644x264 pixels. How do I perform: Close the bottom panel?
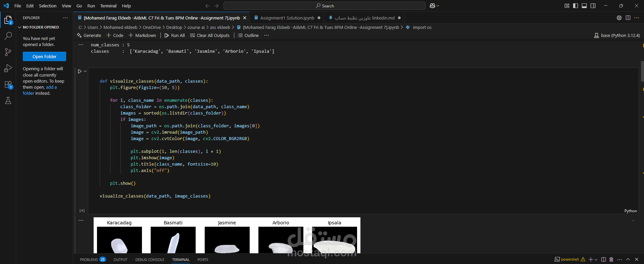click(637, 259)
